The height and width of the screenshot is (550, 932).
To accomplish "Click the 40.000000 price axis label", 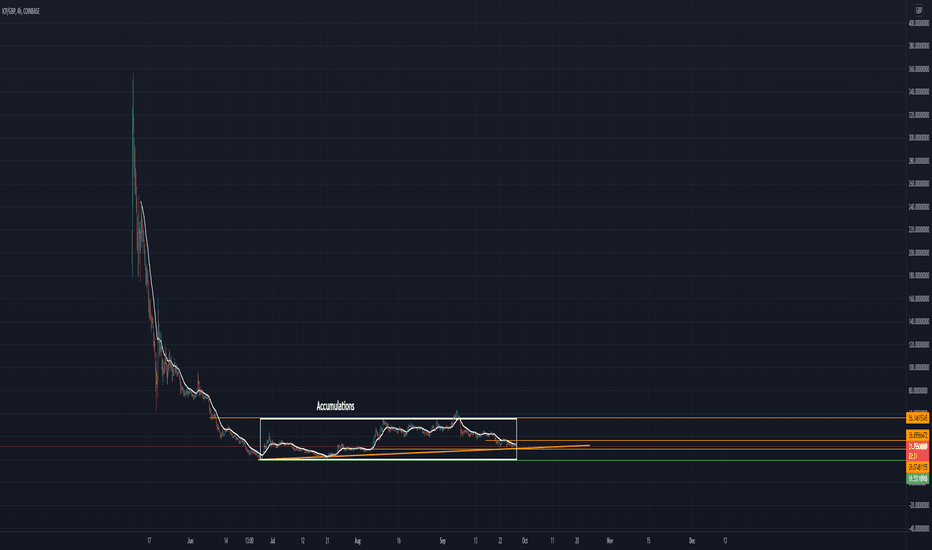I will [x=918, y=23].
